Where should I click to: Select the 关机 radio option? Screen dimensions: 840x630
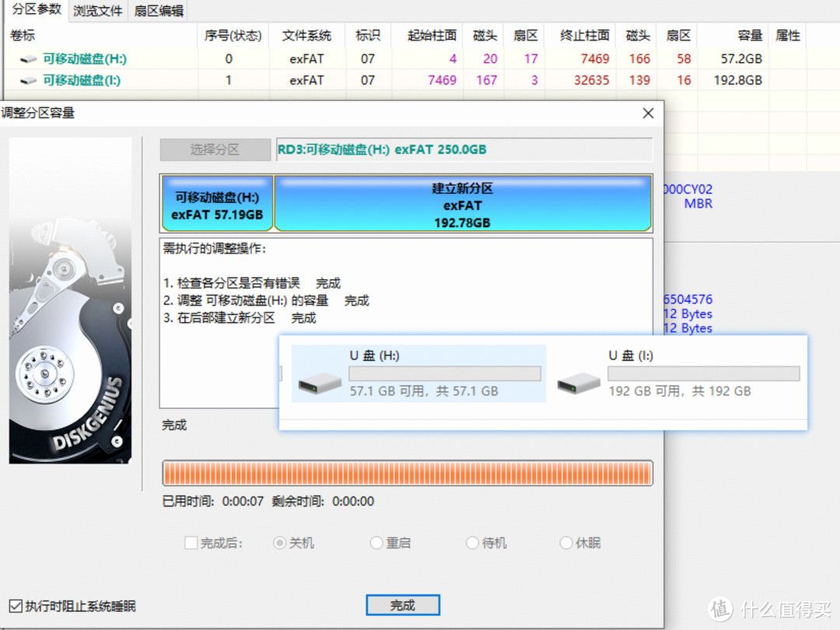pos(279,543)
